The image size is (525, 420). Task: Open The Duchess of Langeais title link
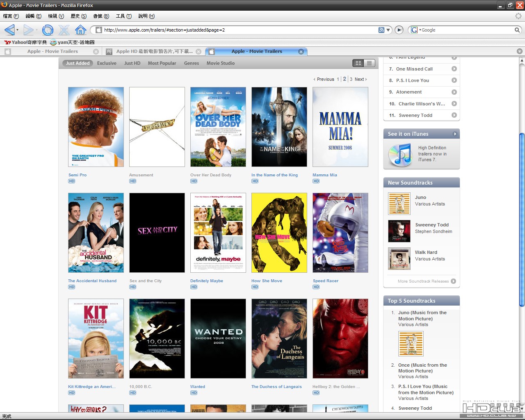(x=276, y=387)
